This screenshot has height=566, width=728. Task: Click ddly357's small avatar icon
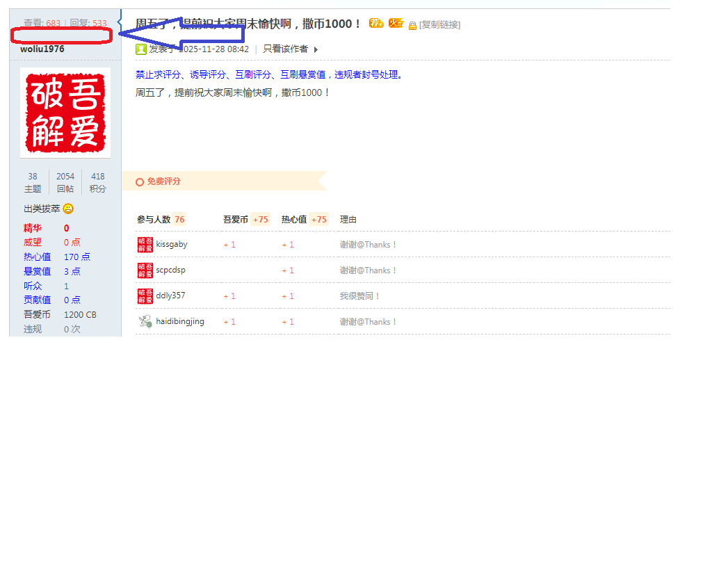tap(145, 296)
